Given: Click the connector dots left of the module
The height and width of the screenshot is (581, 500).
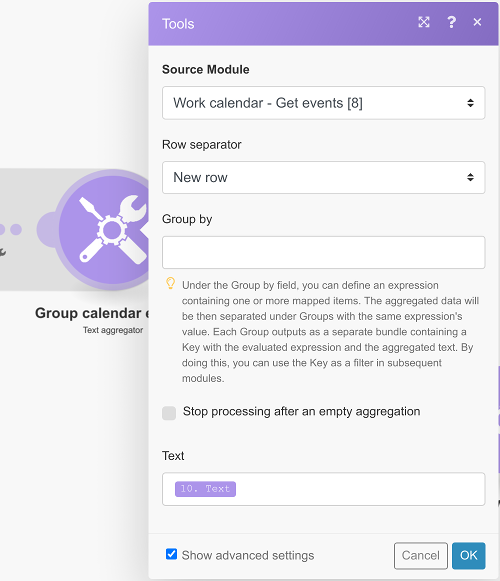Looking at the screenshot, I should click(x=11, y=229).
